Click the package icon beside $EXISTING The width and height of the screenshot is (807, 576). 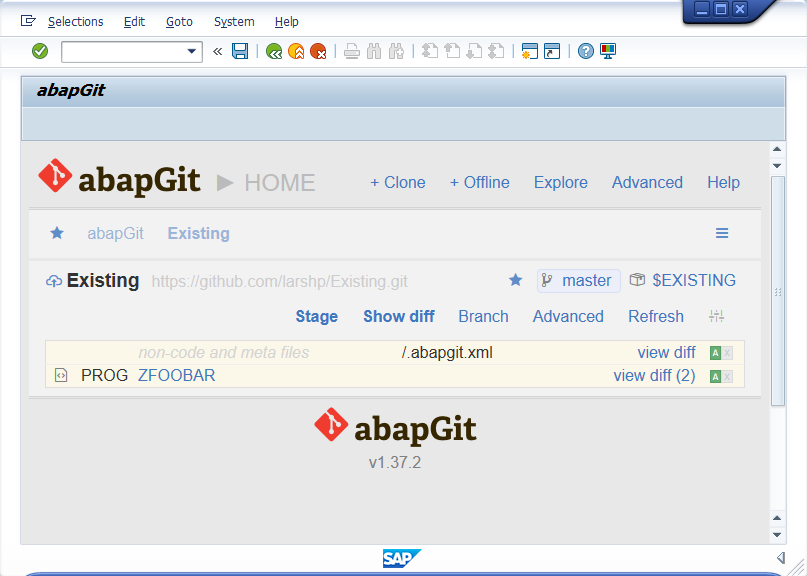(637, 280)
